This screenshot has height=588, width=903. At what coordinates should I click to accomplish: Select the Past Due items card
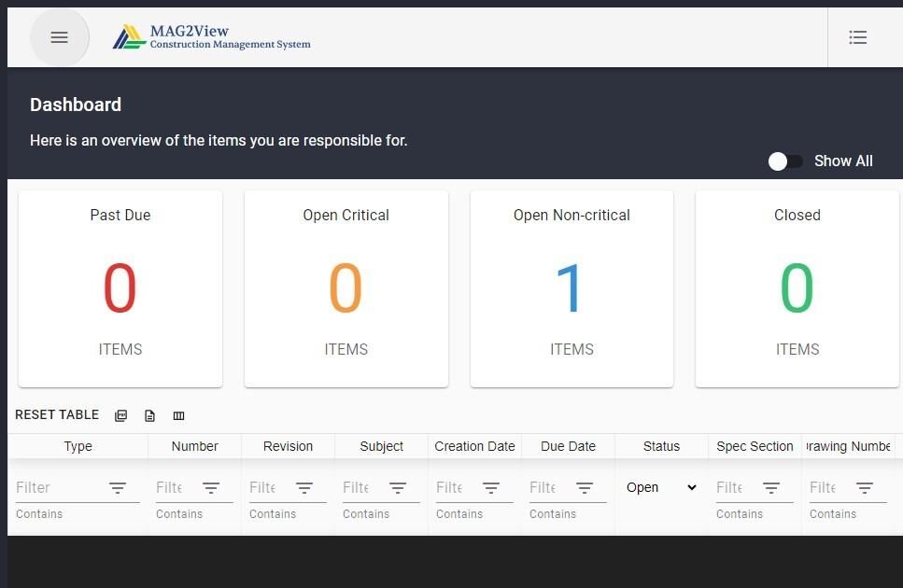point(120,288)
